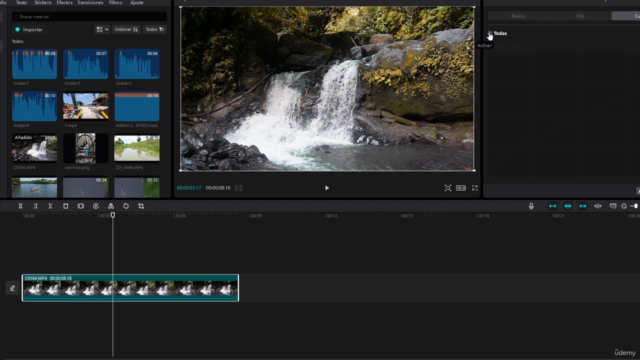Play the preview video

pos(327,188)
